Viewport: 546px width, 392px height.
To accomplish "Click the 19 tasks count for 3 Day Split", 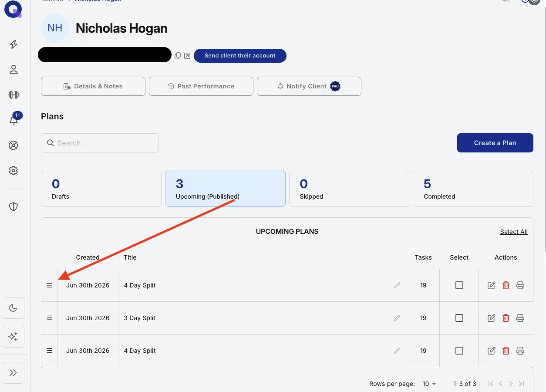I will coord(423,318).
